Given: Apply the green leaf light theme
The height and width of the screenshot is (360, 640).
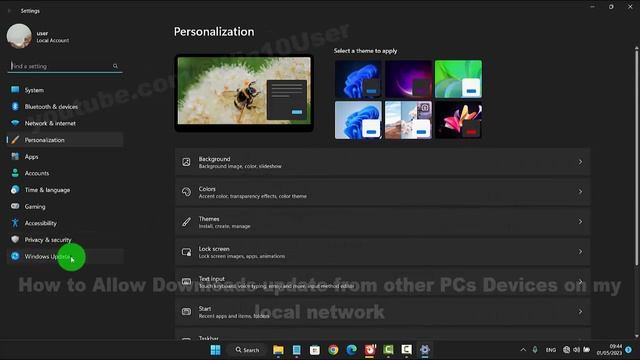Looking at the screenshot, I should [x=458, y=79].
